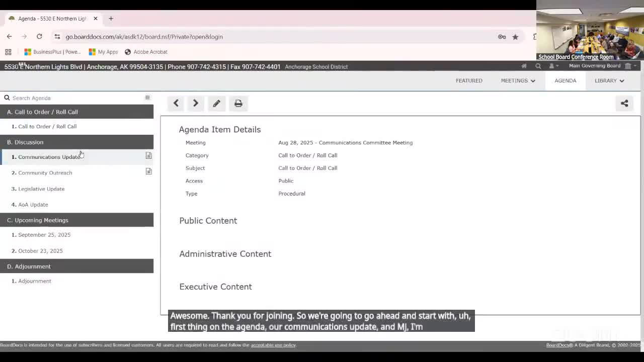Screen dimensions: 644x362
Task: Click the Type value 'Procedural'
Action: coord(292,194)
